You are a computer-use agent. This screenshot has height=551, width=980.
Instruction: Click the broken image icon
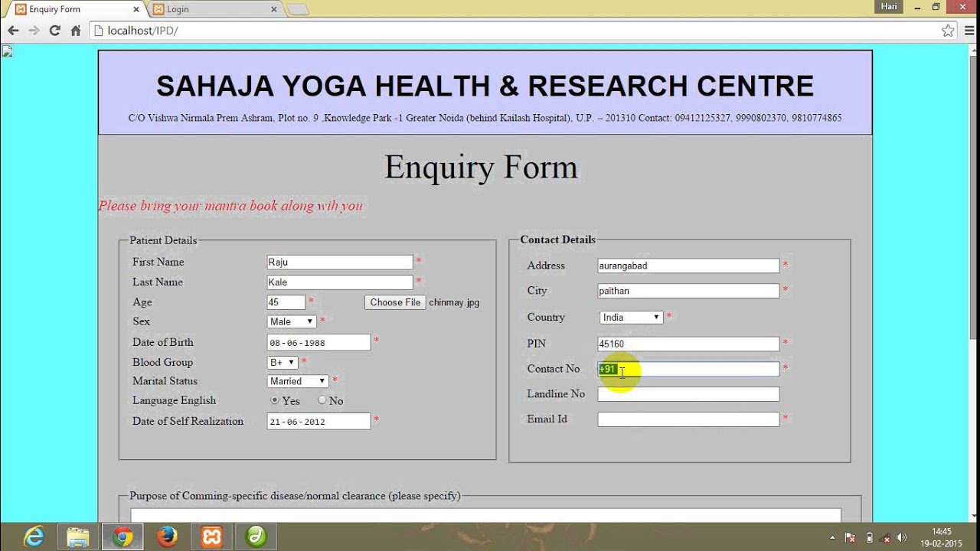tap(7, 51)
